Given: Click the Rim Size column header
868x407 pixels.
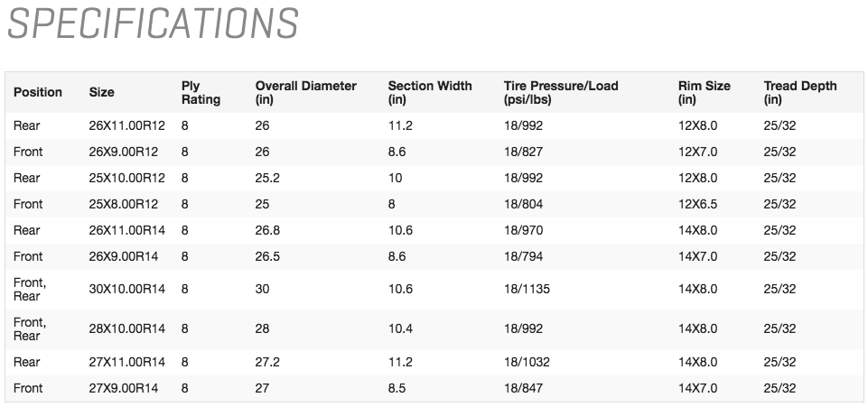Looking at the screenshot, I should 704,92.
